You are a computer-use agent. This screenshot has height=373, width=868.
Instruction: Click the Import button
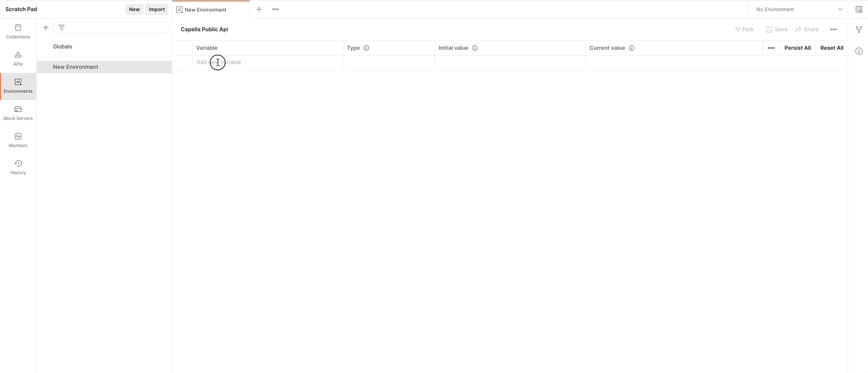[x=157, y=10]
